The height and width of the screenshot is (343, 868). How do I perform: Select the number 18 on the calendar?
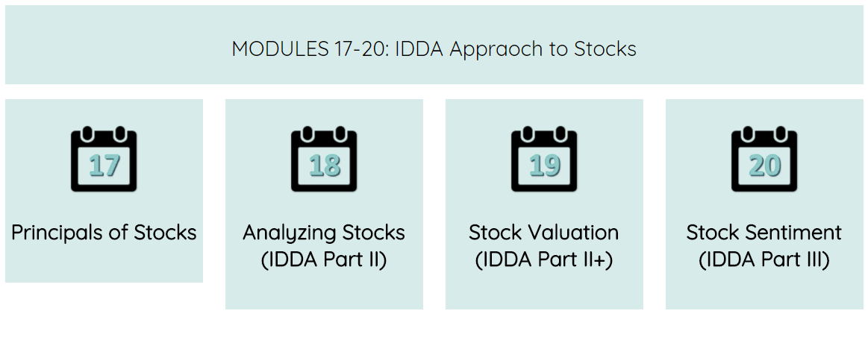pyautogui.click(x=324, y=166)
